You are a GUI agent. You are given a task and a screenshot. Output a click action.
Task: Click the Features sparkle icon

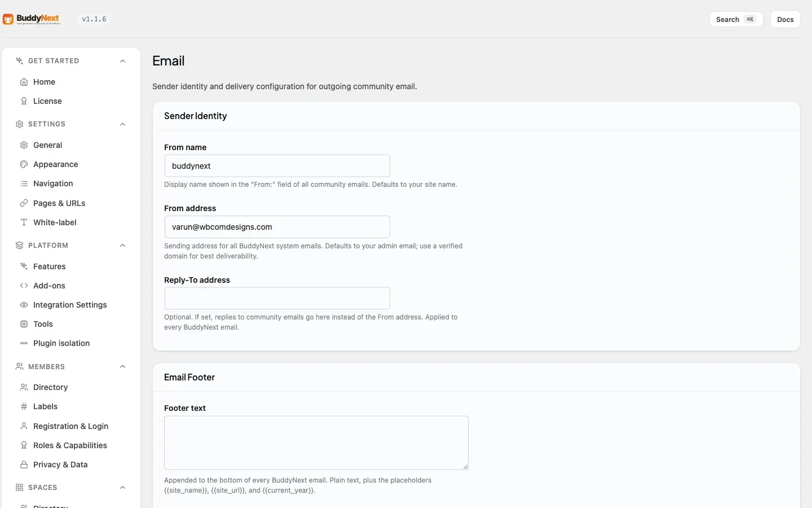[24, 266]
